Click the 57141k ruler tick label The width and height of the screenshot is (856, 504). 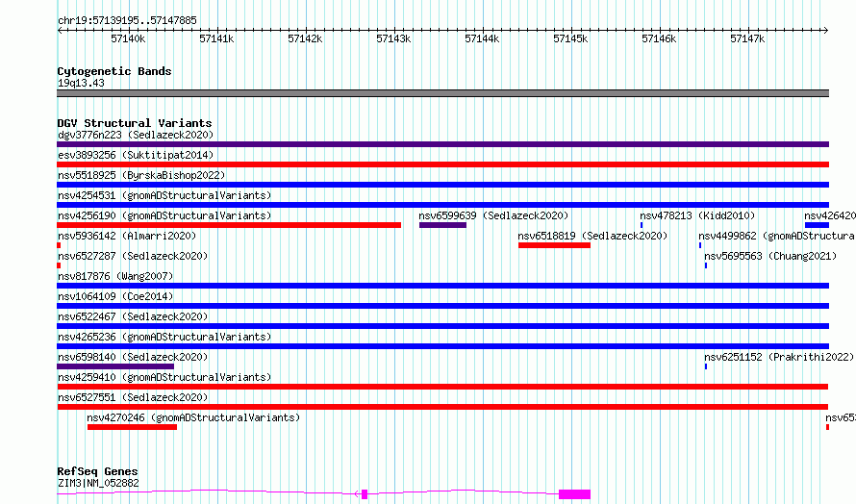click(x=216, y=38)
